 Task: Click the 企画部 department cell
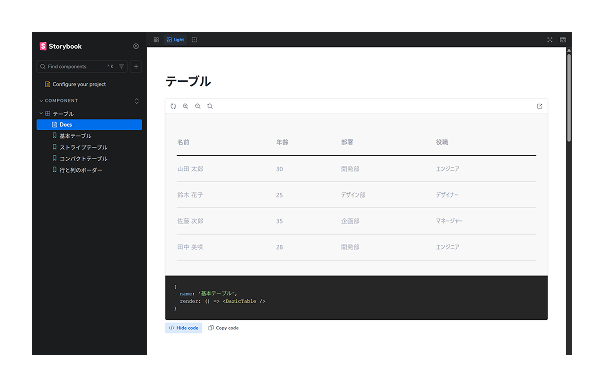click(350, 221)
